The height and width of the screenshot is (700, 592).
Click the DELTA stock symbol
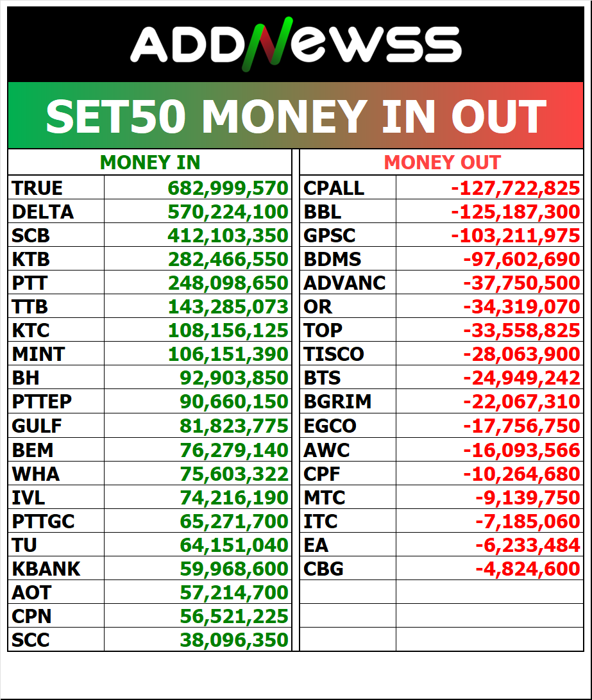(43, 212)
